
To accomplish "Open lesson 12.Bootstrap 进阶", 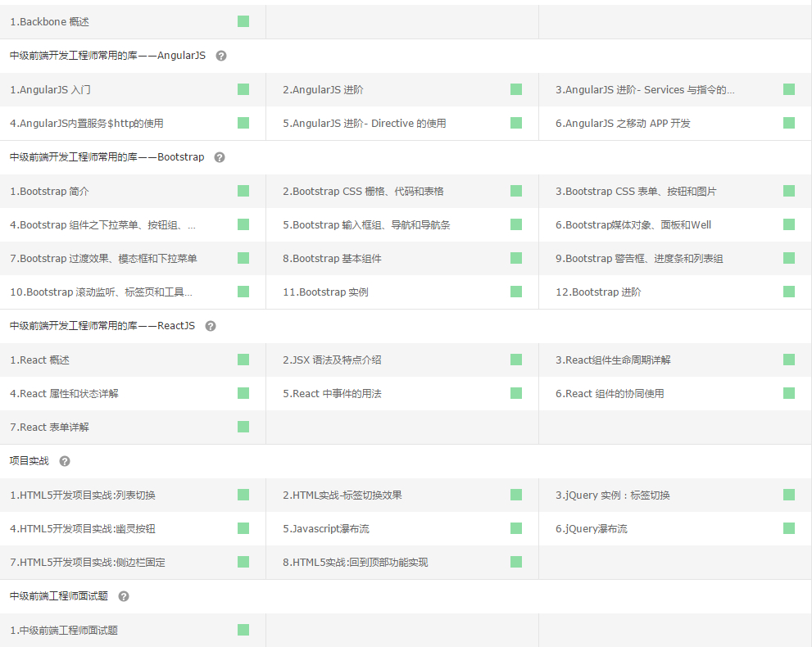I will tap(599, 292).
